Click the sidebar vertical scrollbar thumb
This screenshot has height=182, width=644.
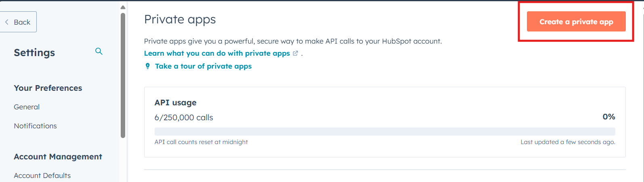pos(123,75)
